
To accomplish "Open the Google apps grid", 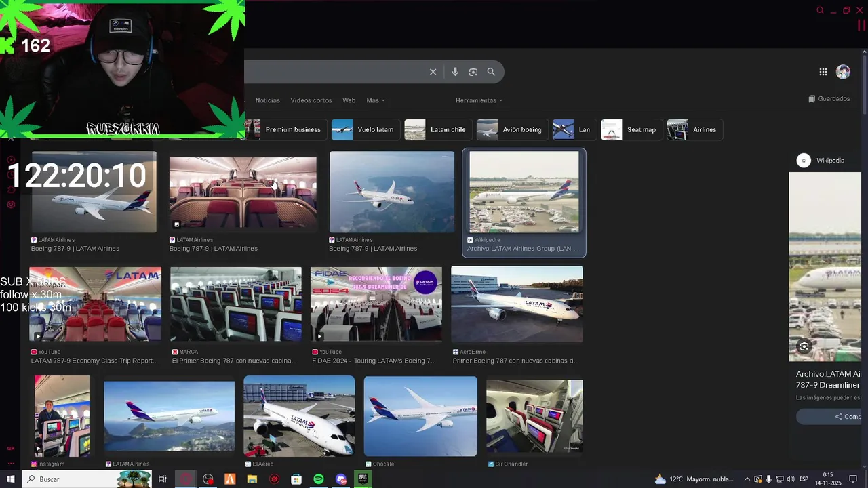I will [823, 72].
